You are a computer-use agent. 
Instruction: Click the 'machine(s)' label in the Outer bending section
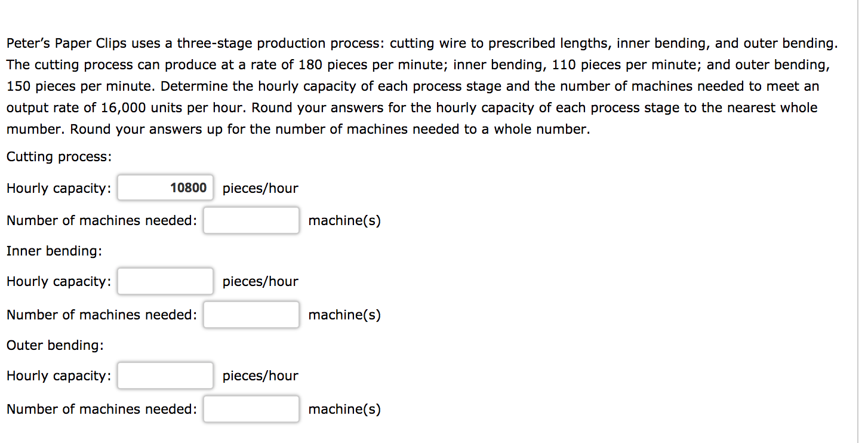click(344, 408)
